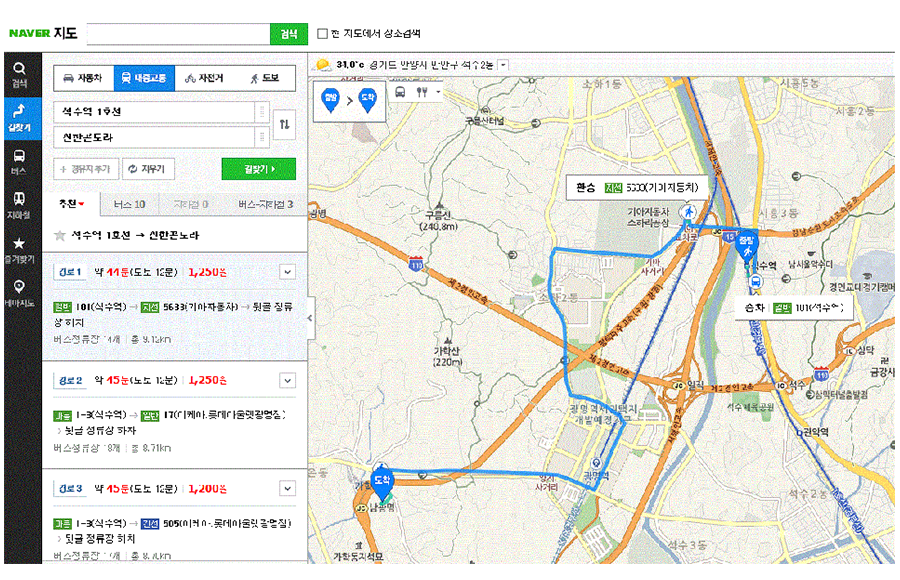Open the map overlay options dropdown arrow
Screen dimensions: 900x580
pos(438,92)
